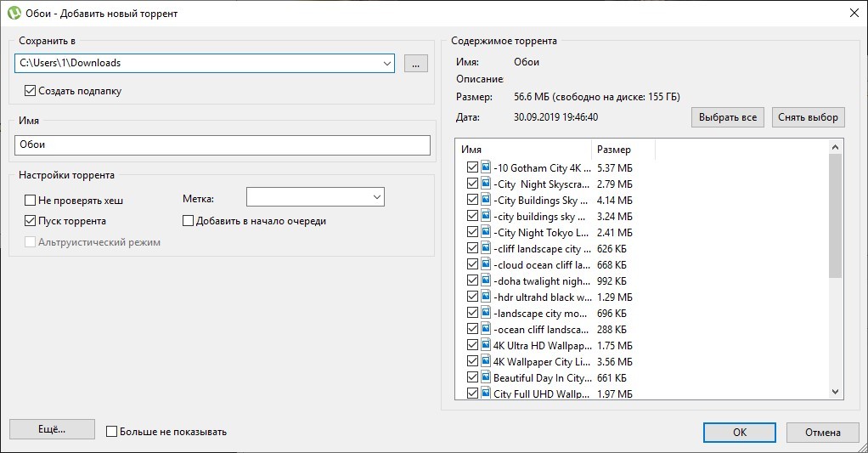The width and height of the screenshot is (868, 453).
Task: Enable the 'Не проверять хеш' option
Action: [x=31, y=201]
